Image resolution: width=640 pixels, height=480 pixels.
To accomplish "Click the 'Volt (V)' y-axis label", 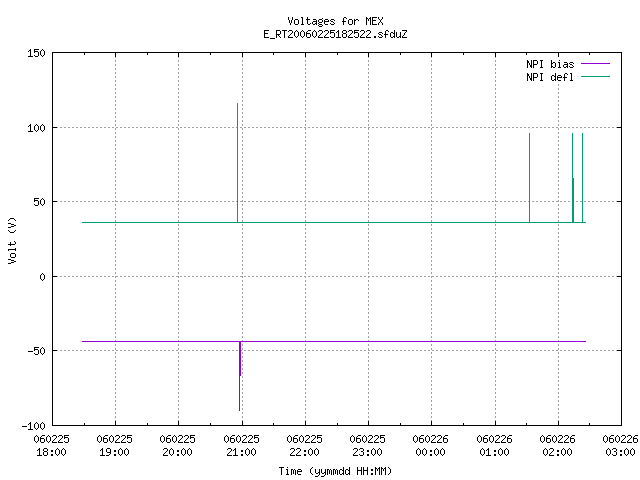I will tap(12, 240).
